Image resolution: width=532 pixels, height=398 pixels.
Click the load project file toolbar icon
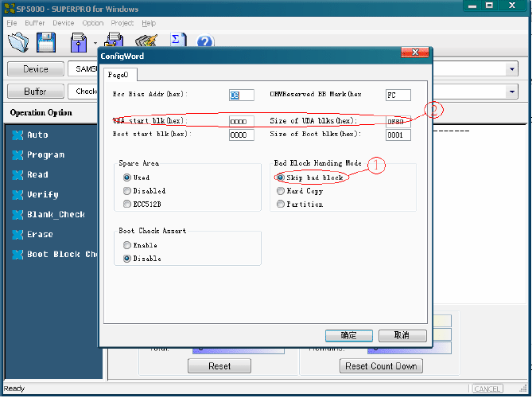79,42
